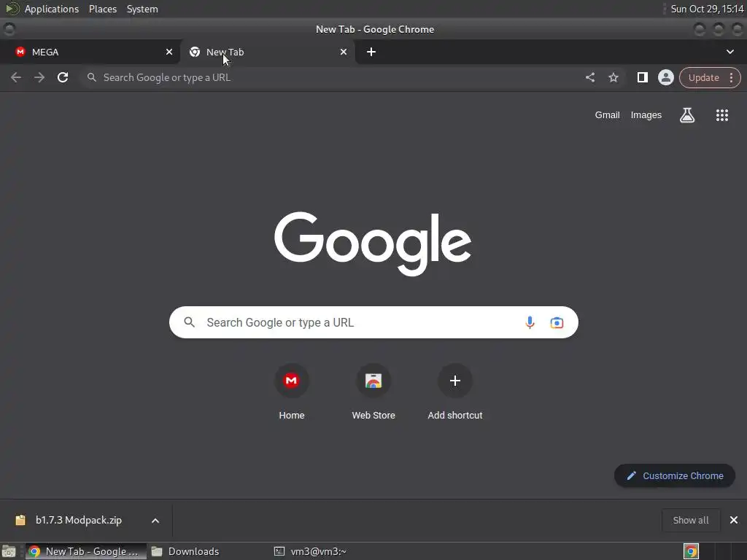
Task: Click the share this page icon
Action: coord(589,77)
